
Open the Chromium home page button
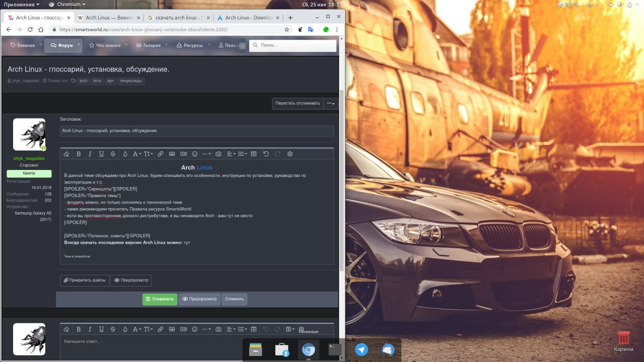pos(41,30)
